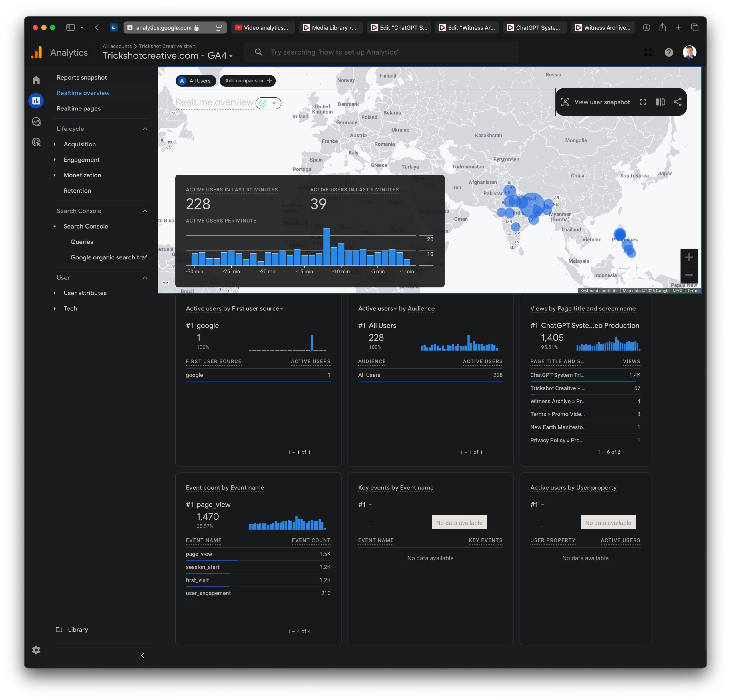Click Safari share icon
Image resolution: width=731 pixels, height=700 pixels.
662,27
